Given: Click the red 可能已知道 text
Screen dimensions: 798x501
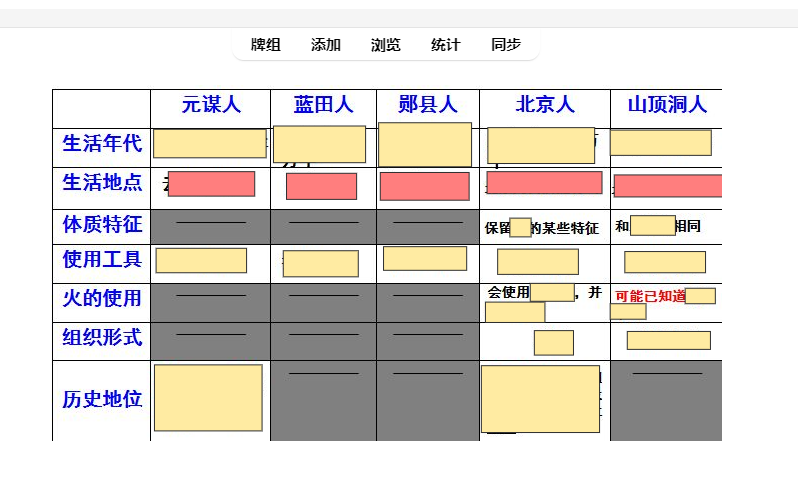Looking at the screenshot, I should [x=650, y=296].
